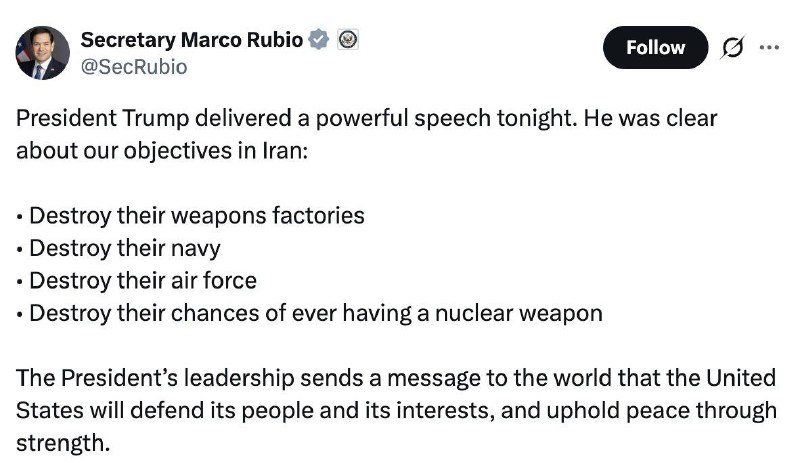Screen dimensions: 800x463
Task: Open the @SecRubio handle link
Action: click(x=133, y=66)
